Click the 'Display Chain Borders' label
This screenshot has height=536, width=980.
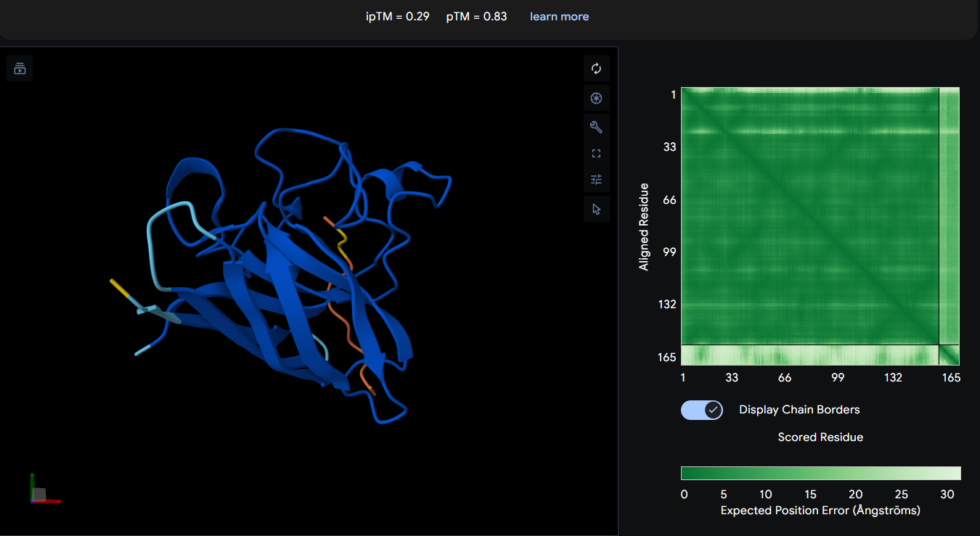point(799,410)
